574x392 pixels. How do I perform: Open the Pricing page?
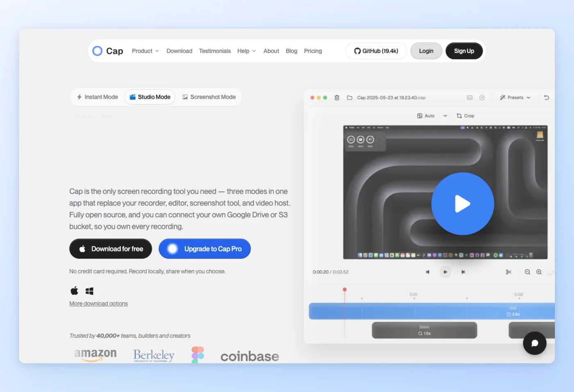pyautogui.click(x=313, y=51)
